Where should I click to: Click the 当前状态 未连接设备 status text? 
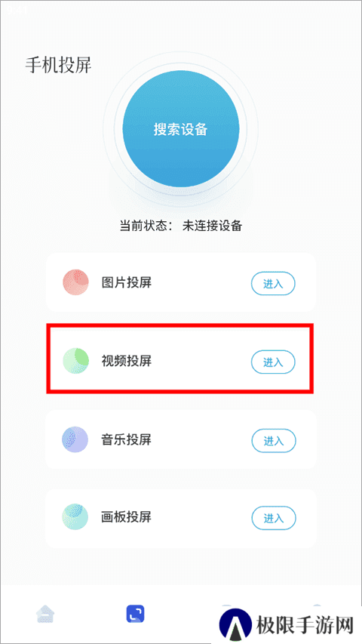pyautogui.click(x=180, y=226)
